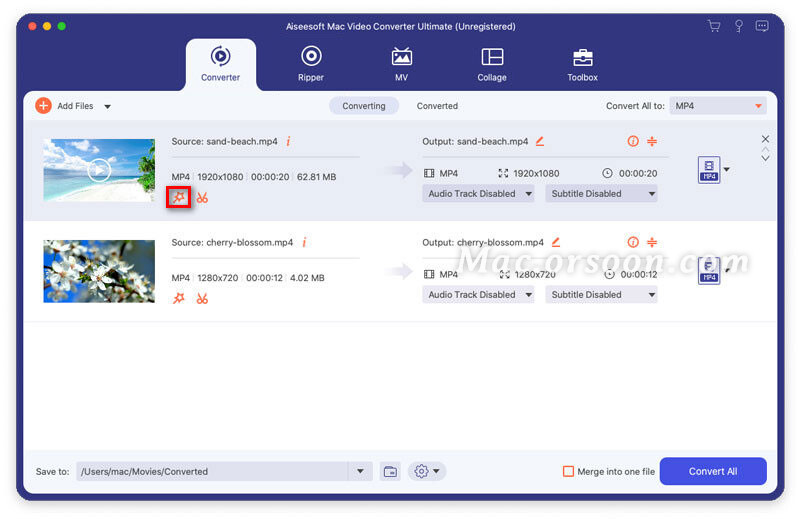Open the shopping cart icon in title bar
Screen dimensions: 800x519
pos(713,26)
